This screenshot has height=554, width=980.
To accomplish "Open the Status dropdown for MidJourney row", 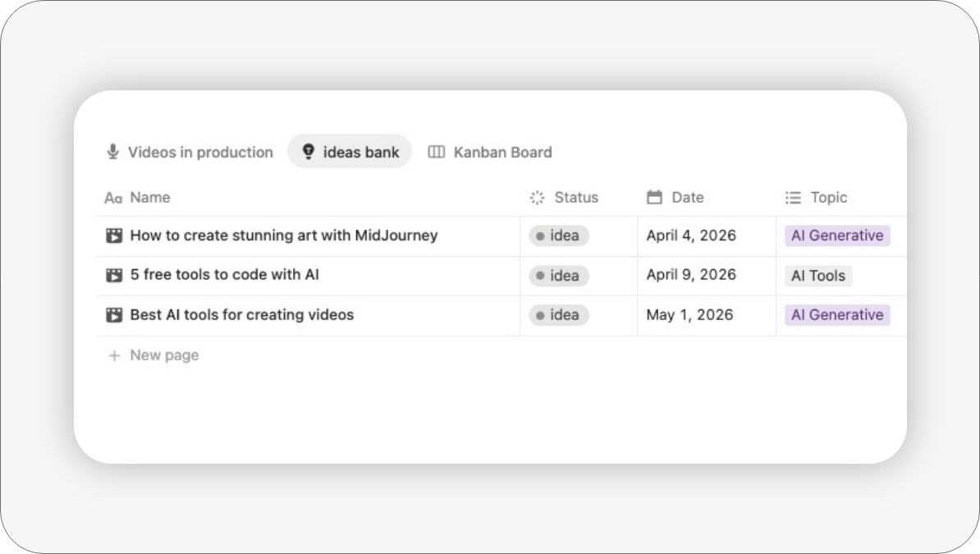I will tap(558, 236).
